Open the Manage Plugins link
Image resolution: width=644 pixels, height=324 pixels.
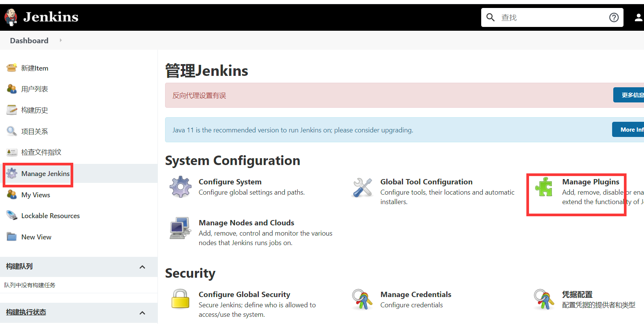[591, 182]
